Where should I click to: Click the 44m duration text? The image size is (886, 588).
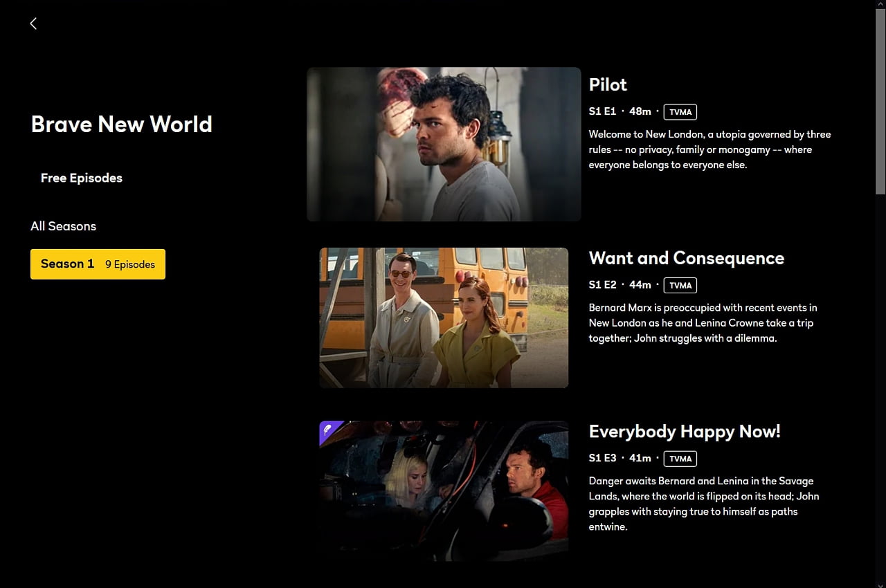[x=640, y=285]
